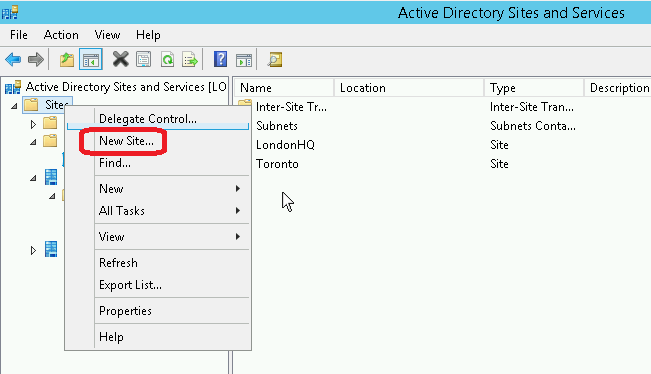The height and width of the screenshot is (374, 651).
Task: Open the File menu
Action: click(19, 35)
